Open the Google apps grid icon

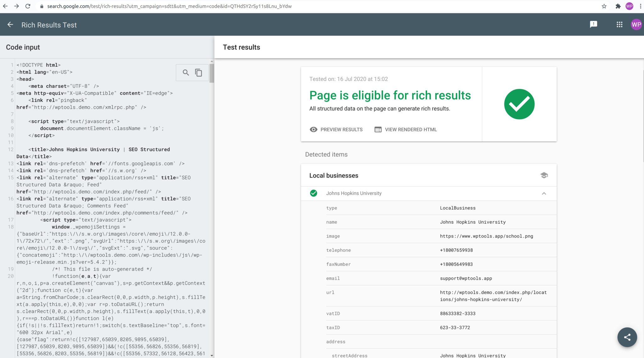619,24
